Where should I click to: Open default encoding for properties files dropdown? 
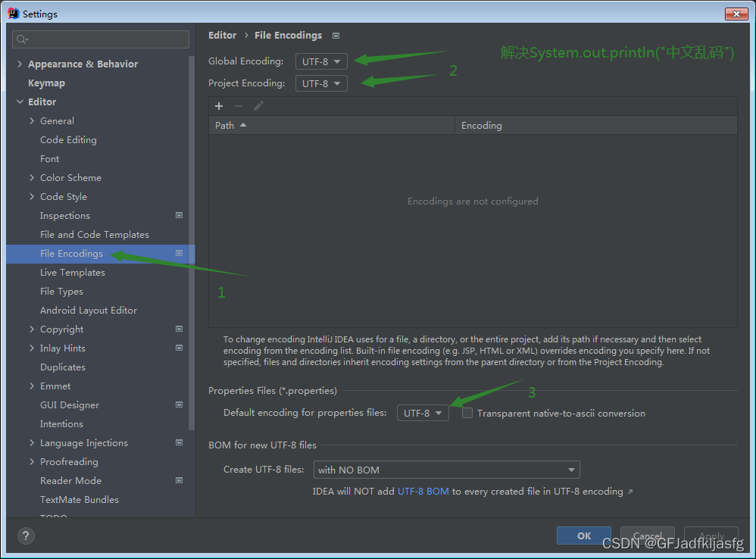point(423,413)
